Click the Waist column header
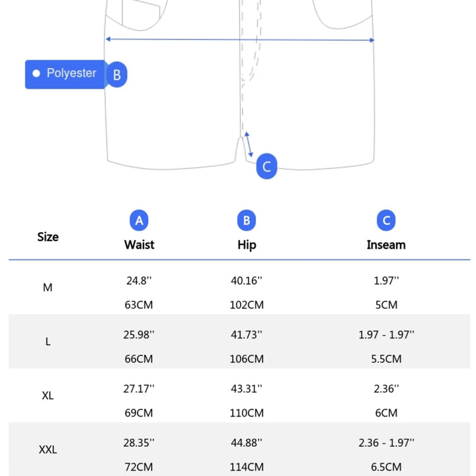Screen dimensions: 476x476 point(139,245)
